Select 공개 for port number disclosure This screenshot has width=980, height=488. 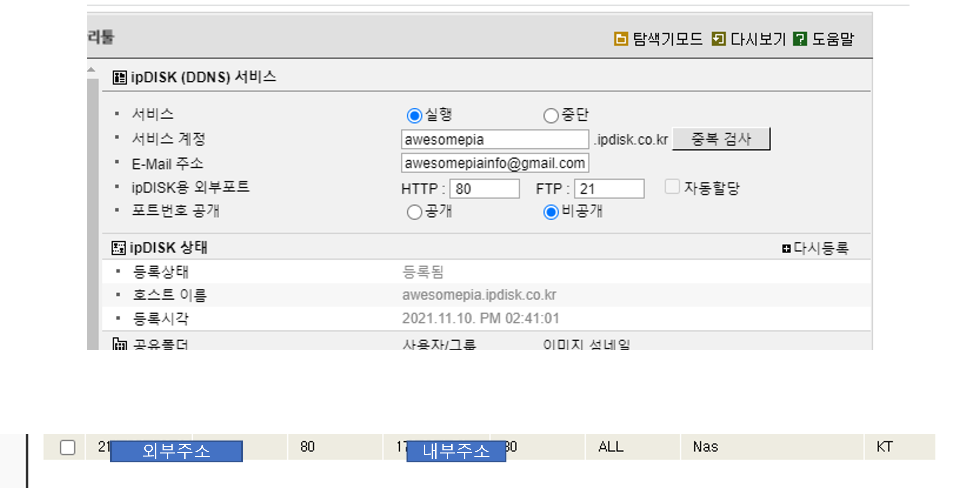click(x=414, y=212)
